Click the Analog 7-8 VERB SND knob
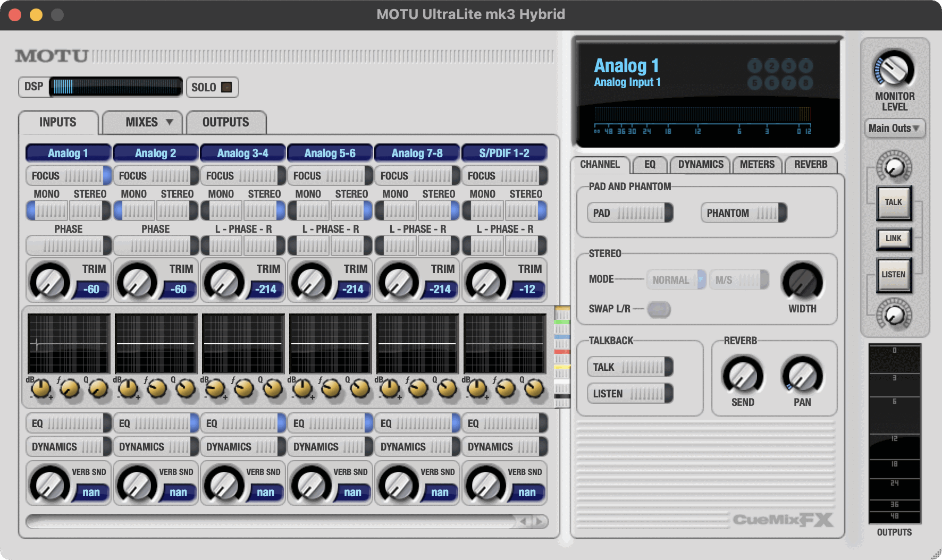The image size is (942, 560). click(x=399, y=485)
